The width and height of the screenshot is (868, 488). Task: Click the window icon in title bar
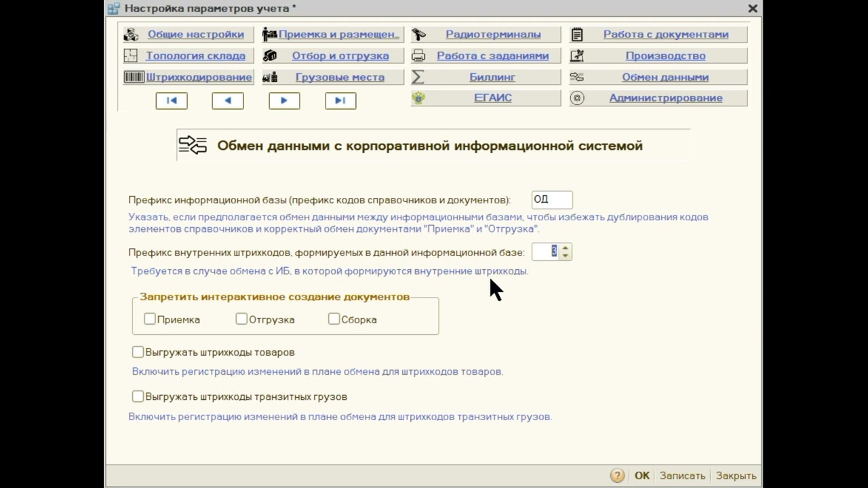113,9
